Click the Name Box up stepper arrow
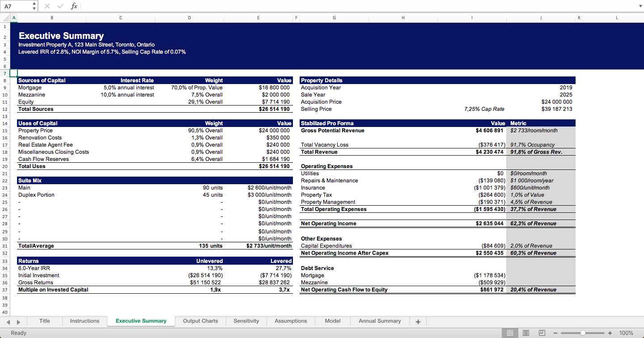This screenshot has width=644, height=338. pyautogui.click(x=34, y=4)
